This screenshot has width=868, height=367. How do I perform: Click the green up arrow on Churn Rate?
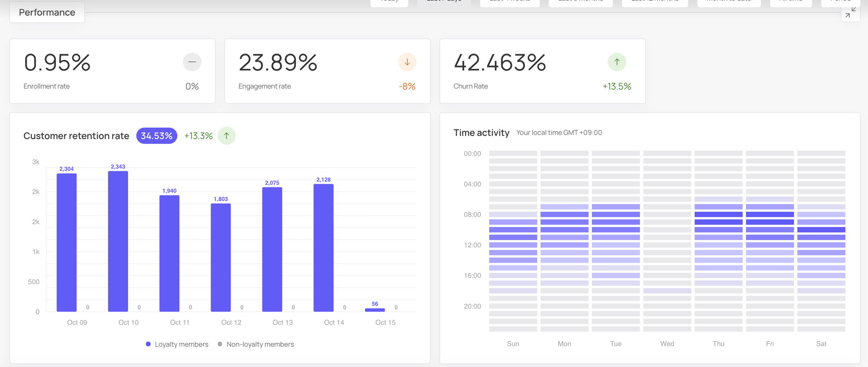(617, 62)
